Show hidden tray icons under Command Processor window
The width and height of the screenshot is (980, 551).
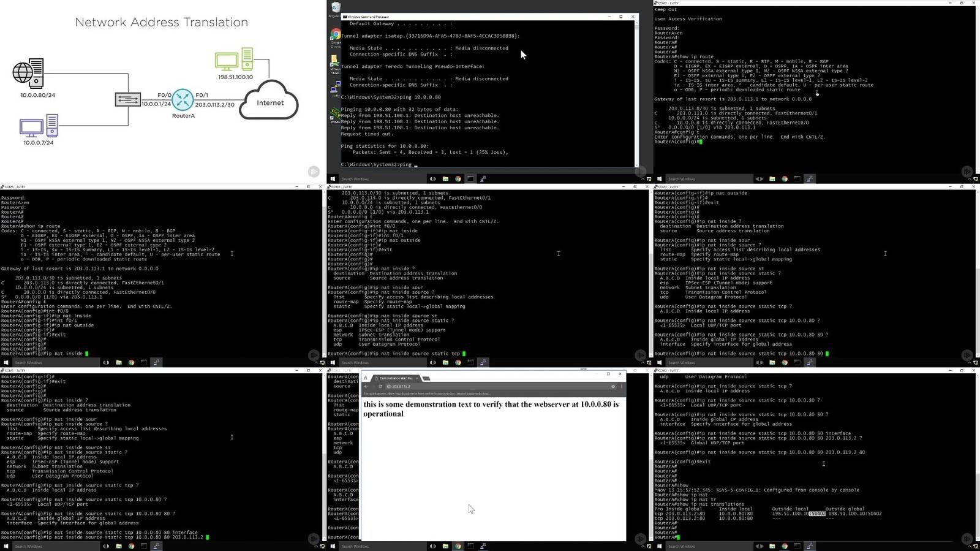pos(644,179)
